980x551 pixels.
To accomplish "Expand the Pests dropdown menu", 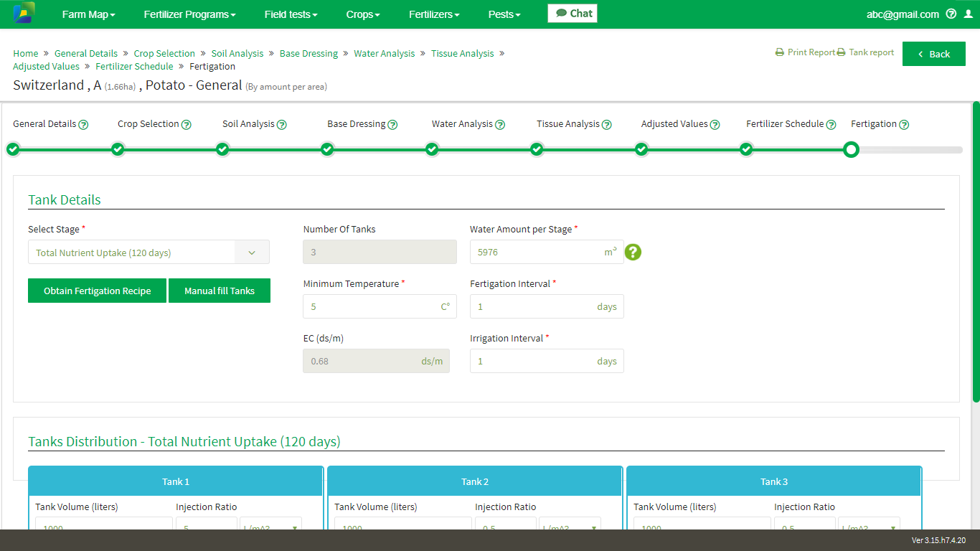I will [x=504, y=14].
